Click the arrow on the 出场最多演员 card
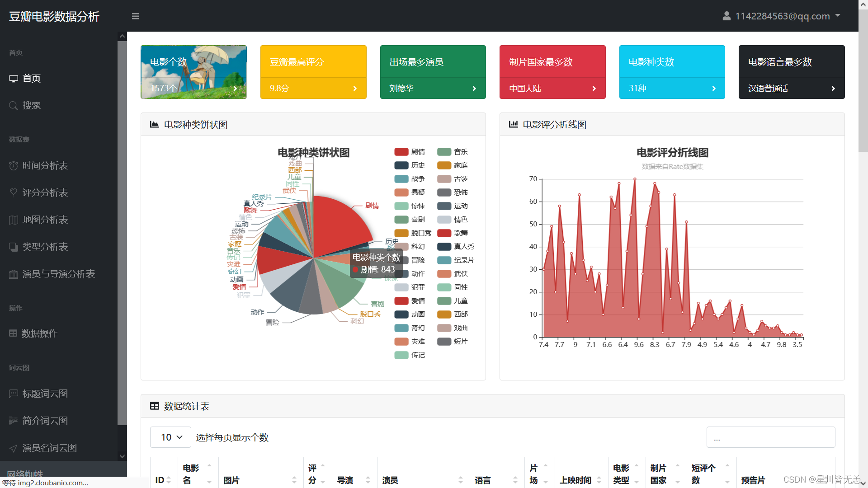 (474, 89)
